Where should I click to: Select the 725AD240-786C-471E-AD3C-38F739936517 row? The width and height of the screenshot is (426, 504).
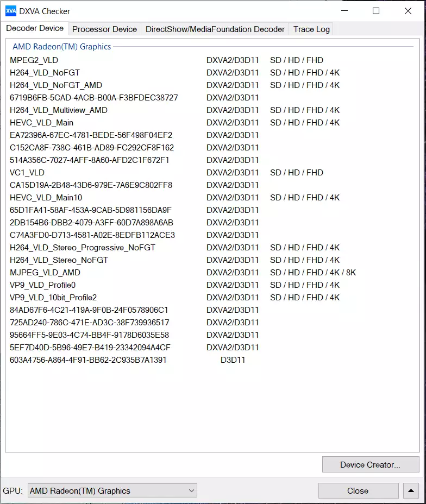tap(212, 323)
